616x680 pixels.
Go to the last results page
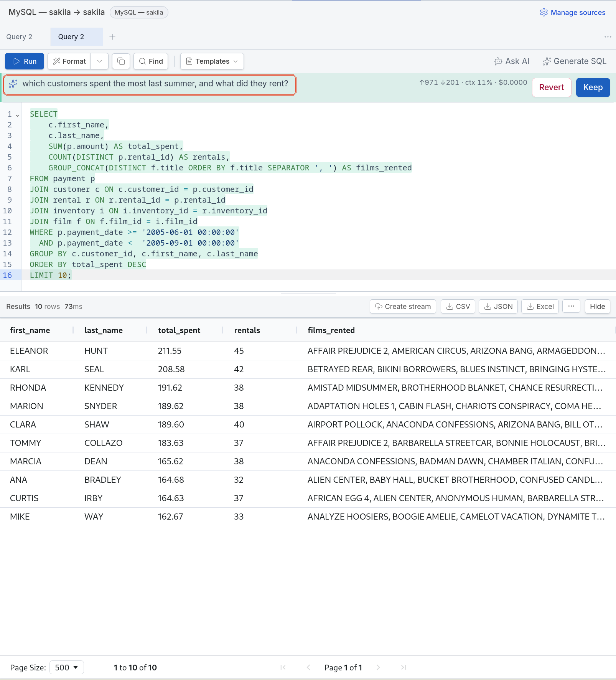point(404,668)
